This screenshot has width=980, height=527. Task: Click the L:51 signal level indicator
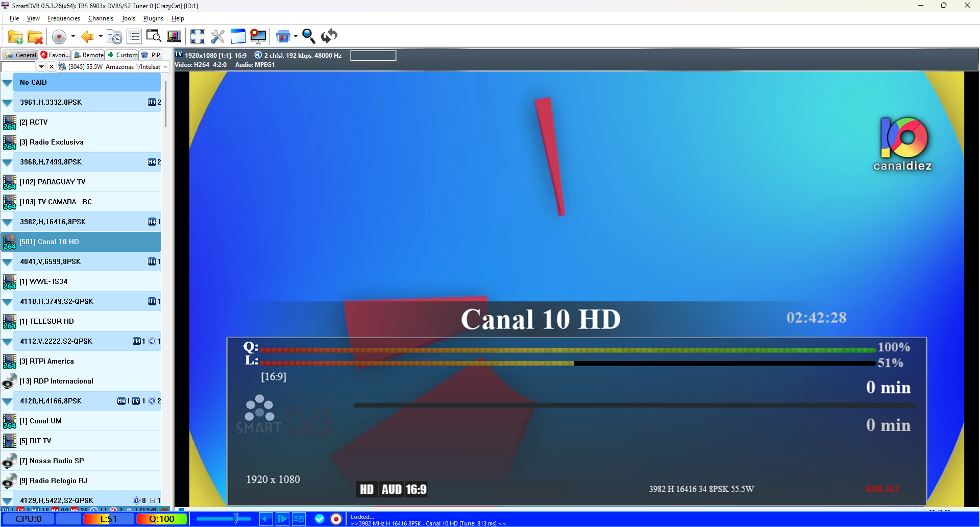click(x=109, y=519)
